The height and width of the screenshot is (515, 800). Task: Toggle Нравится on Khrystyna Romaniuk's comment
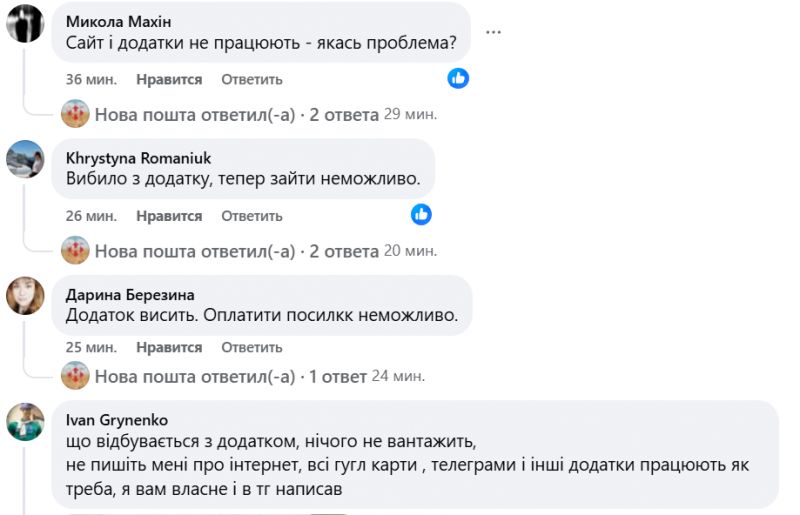(169, 216)
